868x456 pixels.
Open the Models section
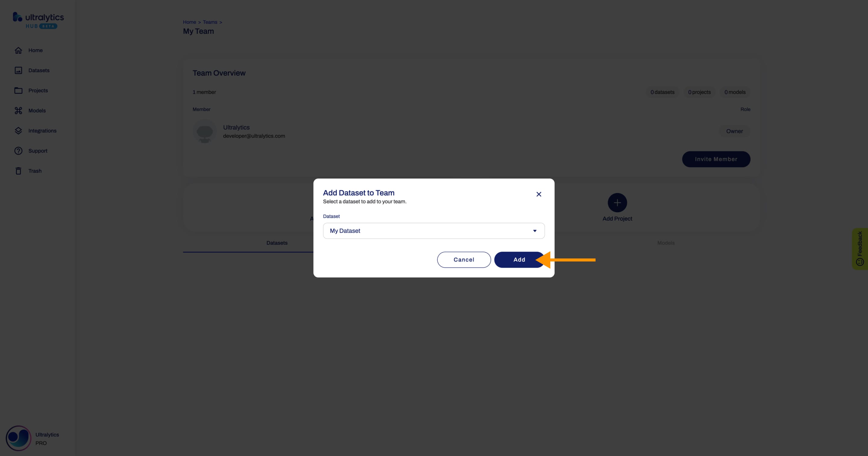point(37,110)
